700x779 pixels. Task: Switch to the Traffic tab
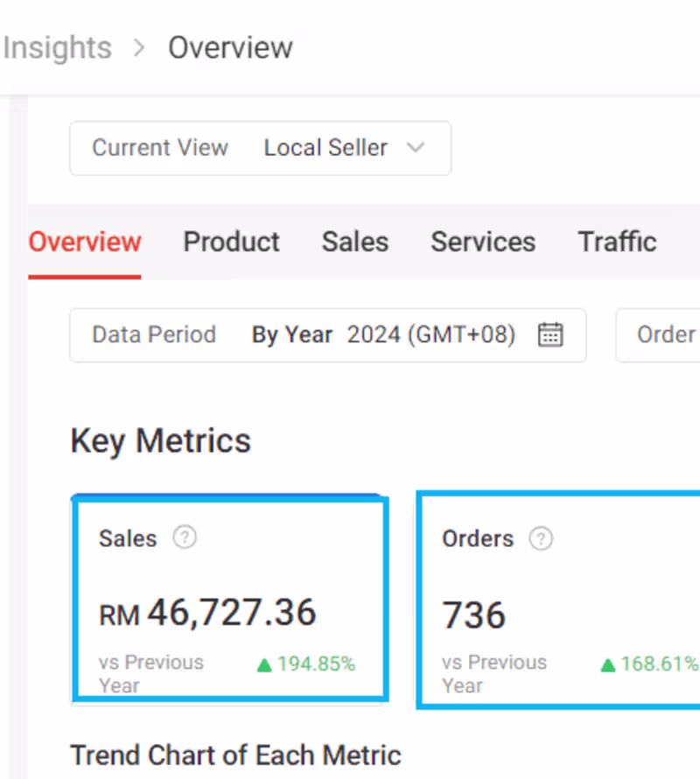coord(617,242)
